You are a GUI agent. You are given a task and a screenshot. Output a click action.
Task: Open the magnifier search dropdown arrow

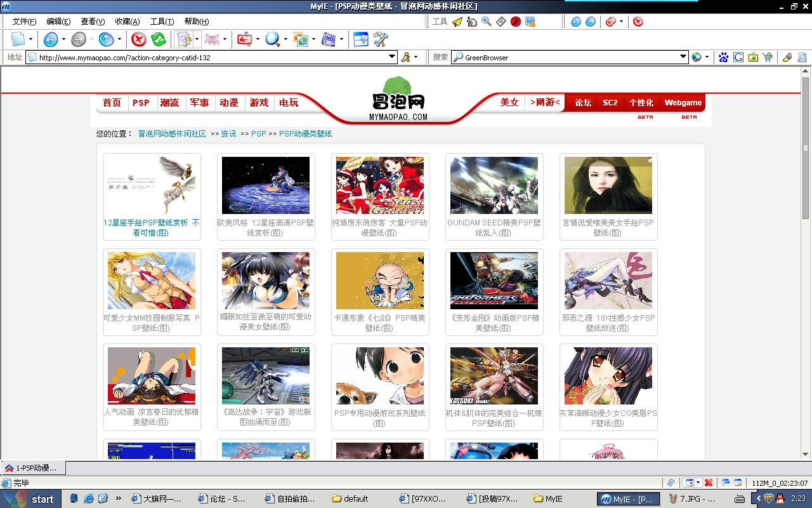pos(285,39)
